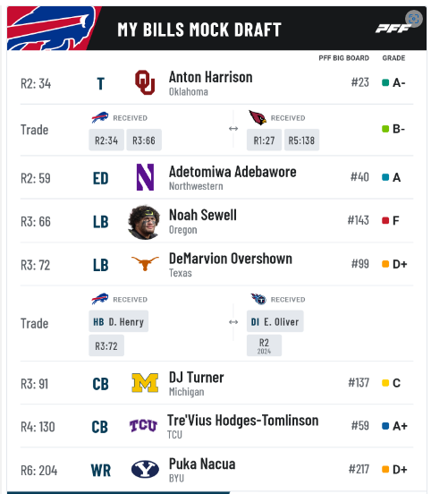Click the HB D. Henry trade chip
This screenshot has width=448, height=494.
[119, 321]
